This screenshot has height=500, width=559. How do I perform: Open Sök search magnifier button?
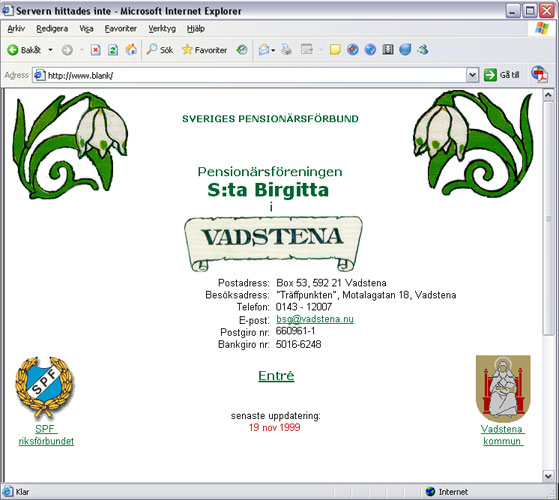pyautogui.click(x=159, y=50)
